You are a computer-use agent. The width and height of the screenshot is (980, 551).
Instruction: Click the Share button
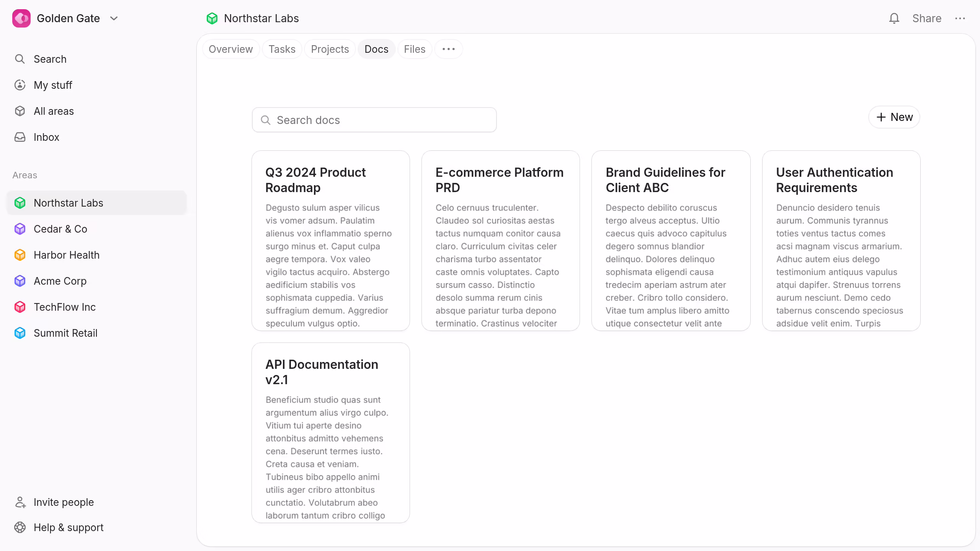point(927,18)
